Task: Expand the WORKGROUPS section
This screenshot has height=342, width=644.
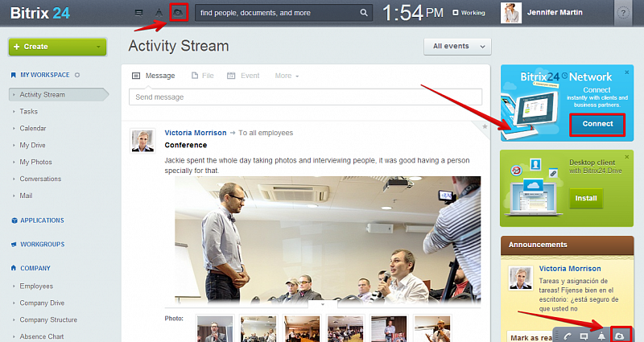Action: point(43,245)
